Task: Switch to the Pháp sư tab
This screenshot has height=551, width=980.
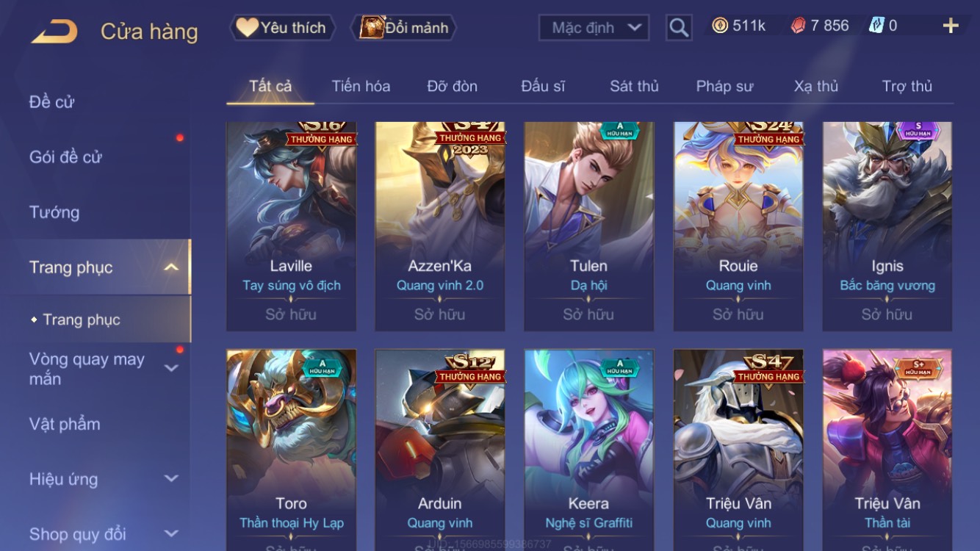Action: 724,86
